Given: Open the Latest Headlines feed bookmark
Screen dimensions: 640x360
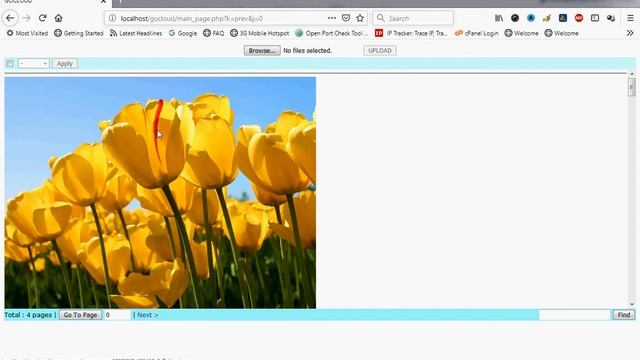Looking at the screenshot, I should click(136, 33).
